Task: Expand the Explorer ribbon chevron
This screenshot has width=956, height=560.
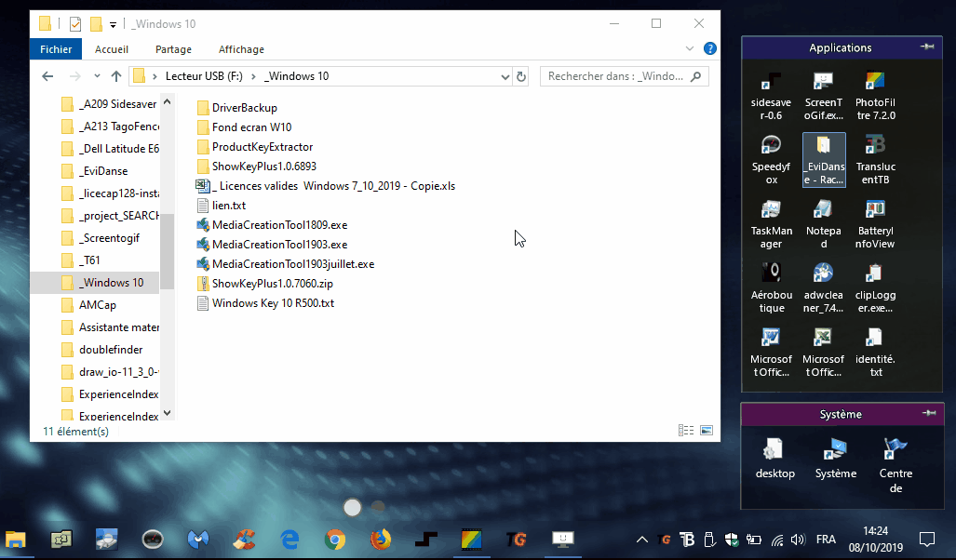Action: pos(690,48)
